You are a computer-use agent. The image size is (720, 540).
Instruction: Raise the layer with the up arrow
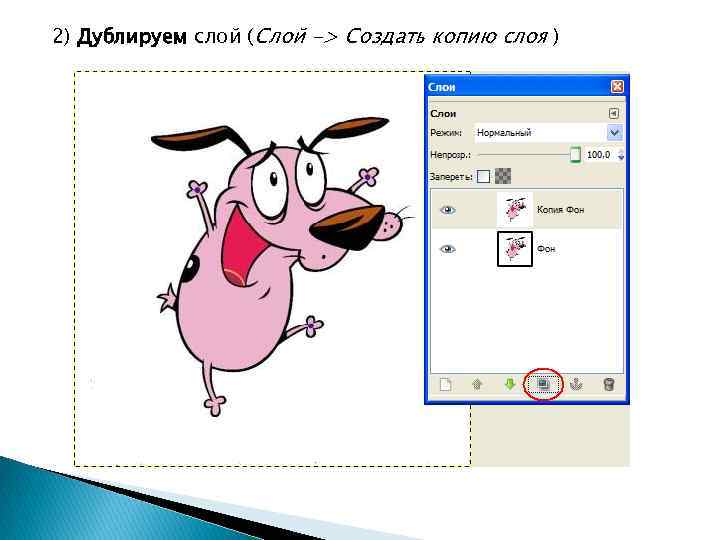coord(477,384)
